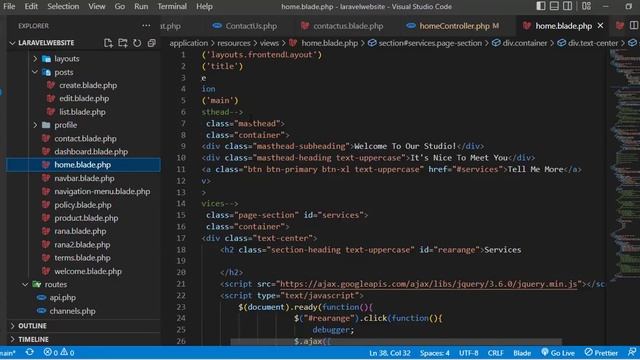Viewport: 640px width, 360px height.
Task: Click New Folder icon in Explorer header
Action: pyautogui.click(x=122, y=43)
